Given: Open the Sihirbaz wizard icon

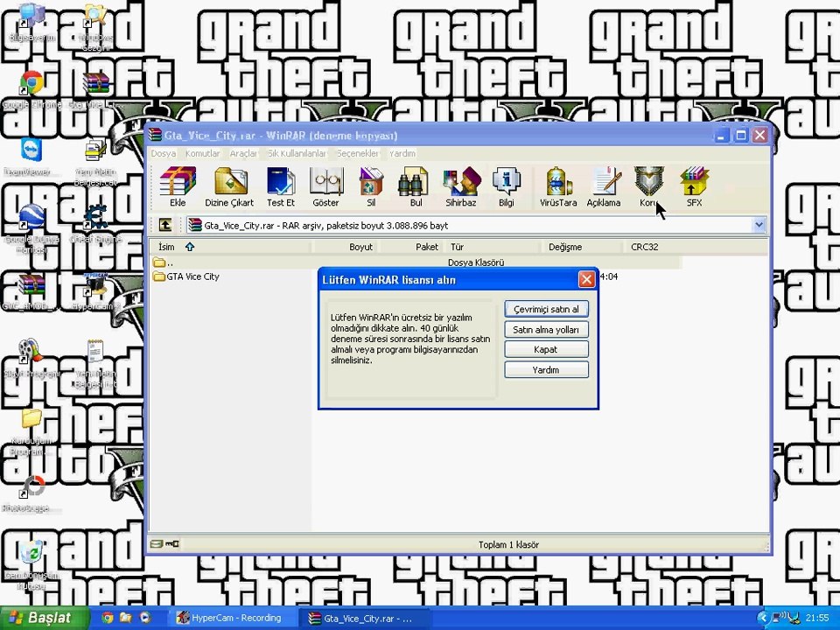Looking at the screenshot, I should 461,187.
